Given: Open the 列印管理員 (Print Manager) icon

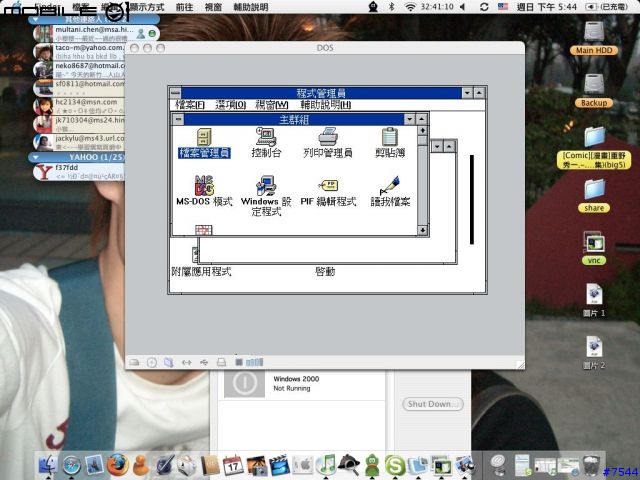Looking at the screenshot, I should pos(328,142).
